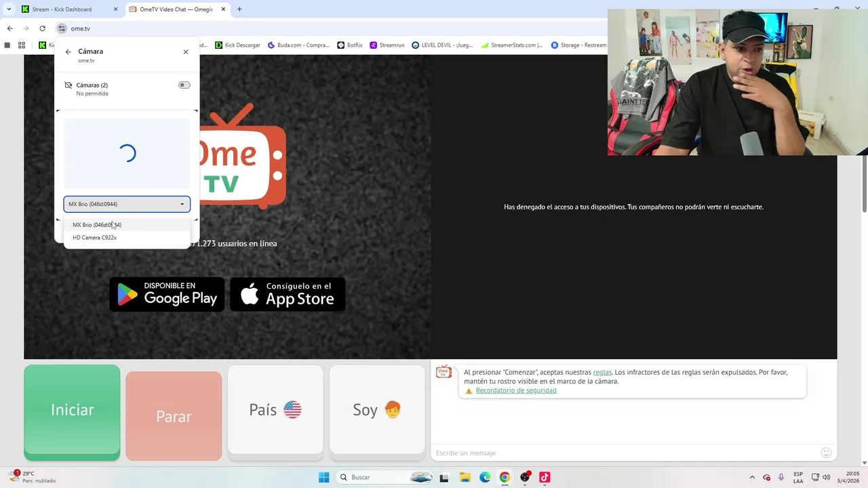868x488 pixels.
Task: Open the País country selector
Action: pos(275,410)
